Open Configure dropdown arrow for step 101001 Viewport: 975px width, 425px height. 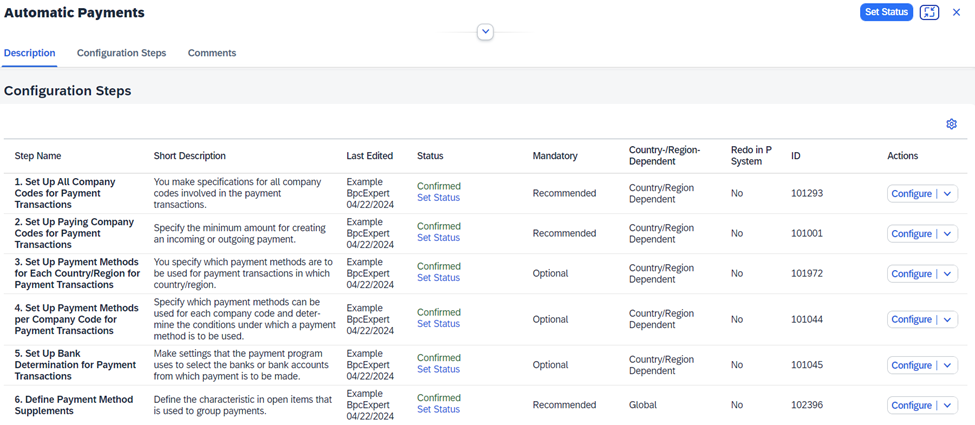[x=947, y=233]
